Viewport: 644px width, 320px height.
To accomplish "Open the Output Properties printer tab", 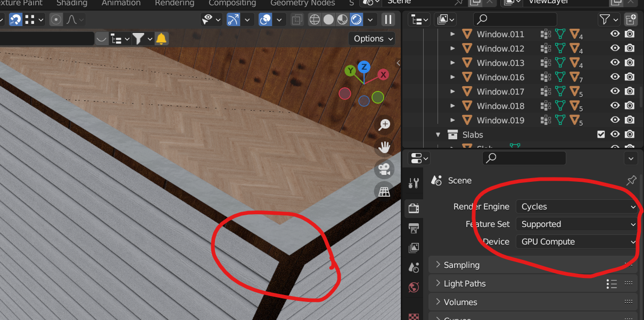I will [x=414, y=228].
